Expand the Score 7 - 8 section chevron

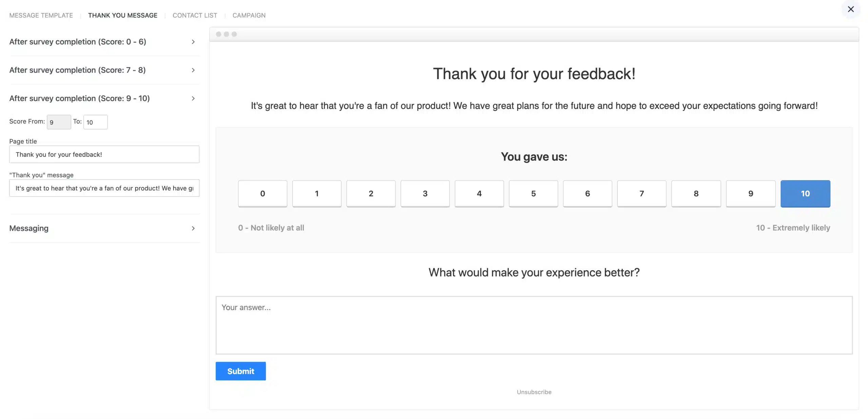coord(193,70)
